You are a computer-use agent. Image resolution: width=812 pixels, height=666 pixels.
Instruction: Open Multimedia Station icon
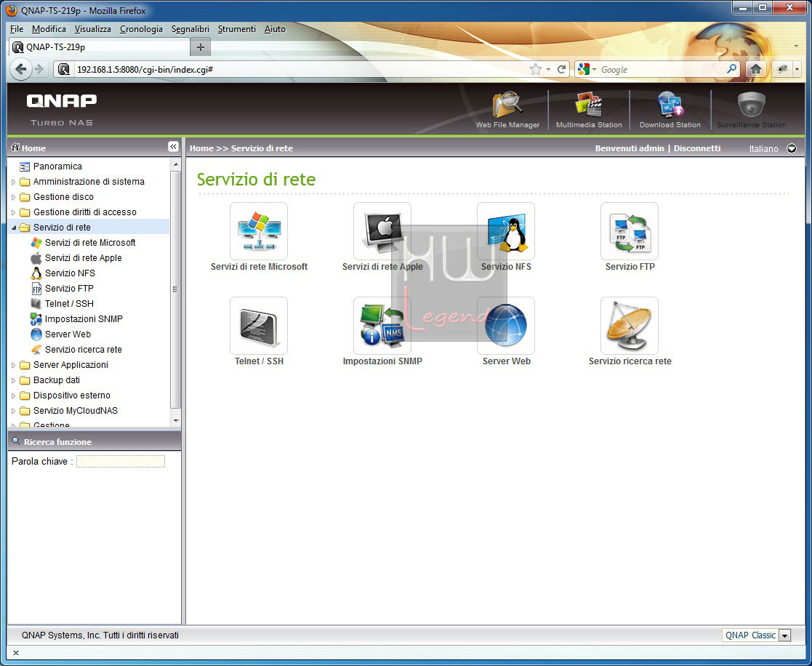tap(589, 105)
